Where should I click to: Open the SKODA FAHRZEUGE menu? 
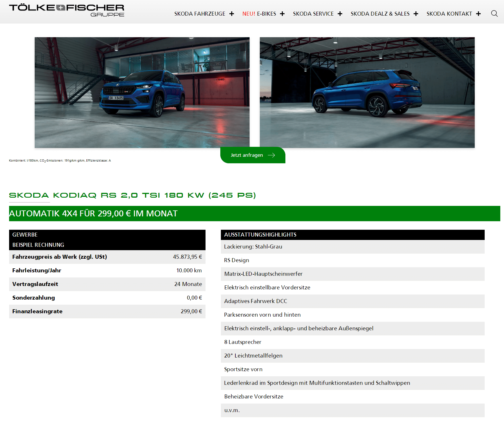click(200, 14)
